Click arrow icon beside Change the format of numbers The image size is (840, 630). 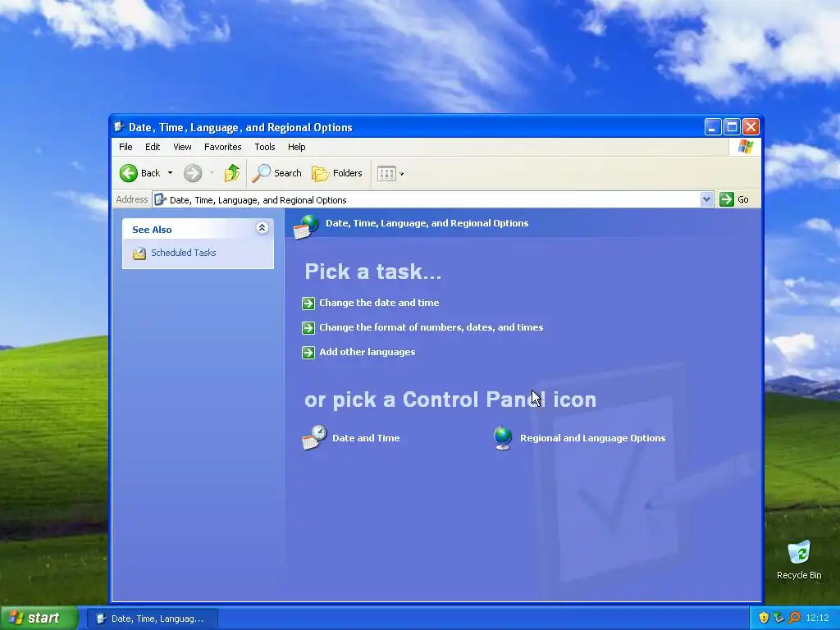308,328
